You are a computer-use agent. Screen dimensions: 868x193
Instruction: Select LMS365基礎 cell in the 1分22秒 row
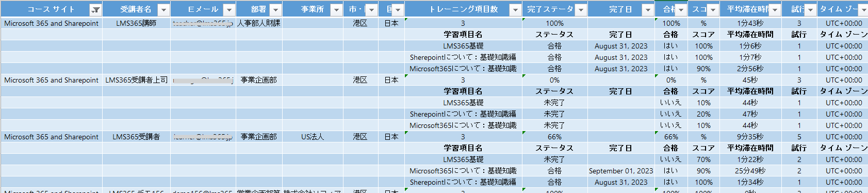[x=463, y=159]
